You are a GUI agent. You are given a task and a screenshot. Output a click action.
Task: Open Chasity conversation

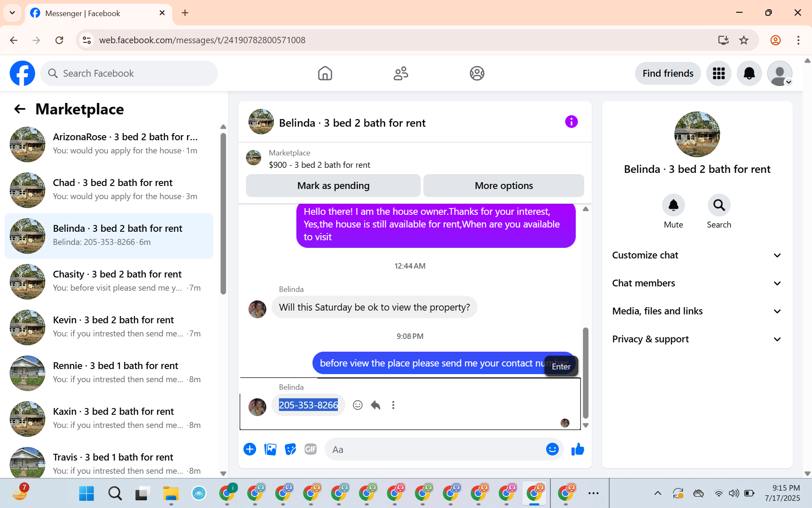pyautogui.click(x=109, y=281)
